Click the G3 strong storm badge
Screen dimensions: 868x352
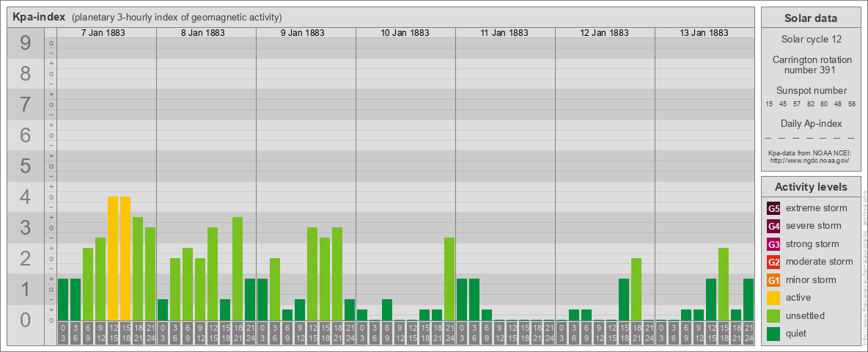point(773,244)
